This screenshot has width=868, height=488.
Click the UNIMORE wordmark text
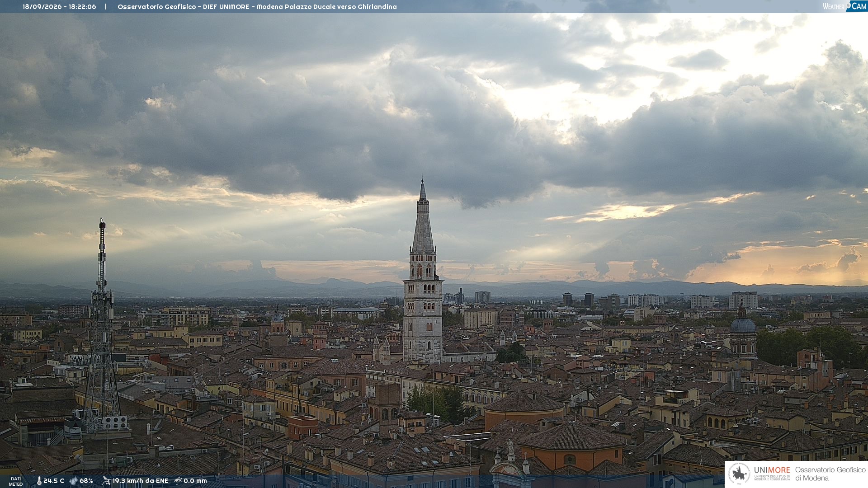pyautogui.click(x=772, y=470)
